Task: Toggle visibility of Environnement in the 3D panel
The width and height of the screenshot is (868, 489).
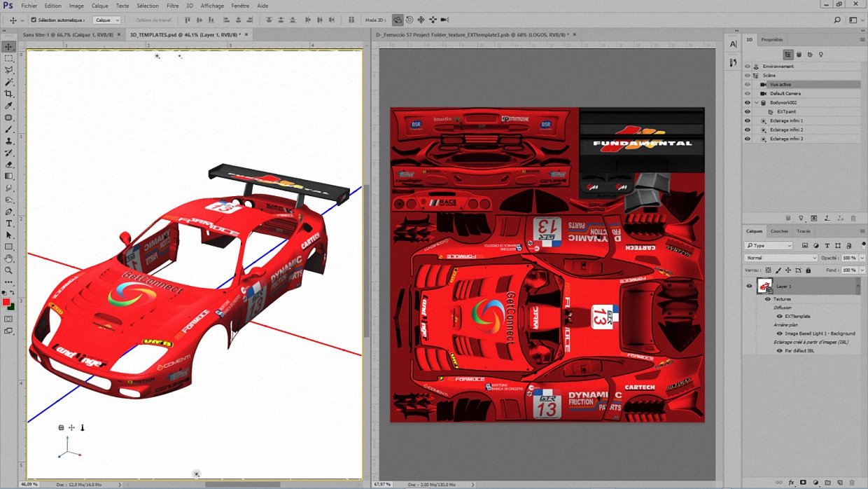Action: tap(747, 67)
